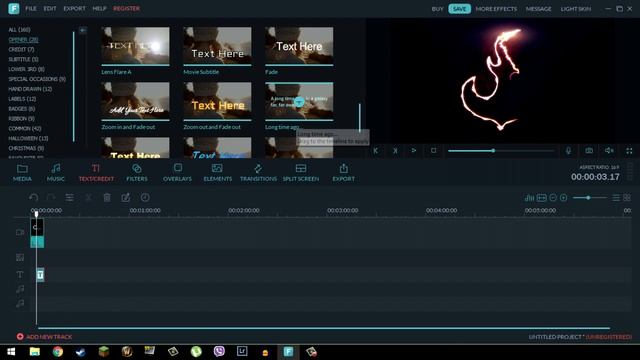Zoom in timeline with plus icon
Viewport: 640px width, 360px height.
point(564,198)
